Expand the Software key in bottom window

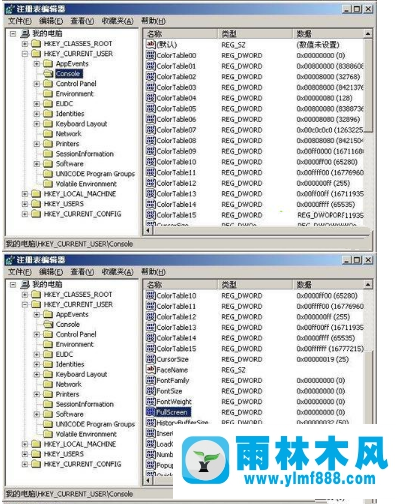coord(37,414)
